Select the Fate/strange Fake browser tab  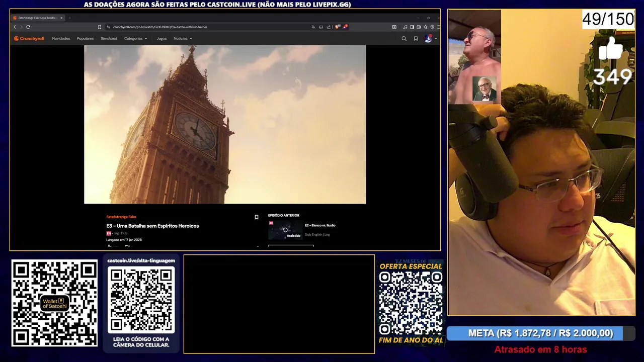[x=38, y=18]
